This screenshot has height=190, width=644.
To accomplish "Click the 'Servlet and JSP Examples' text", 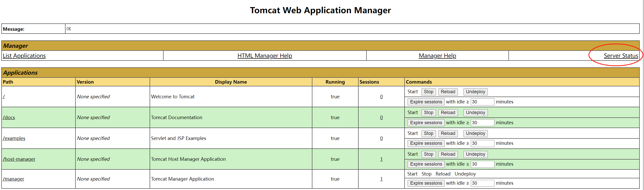I will click(179, 138).
